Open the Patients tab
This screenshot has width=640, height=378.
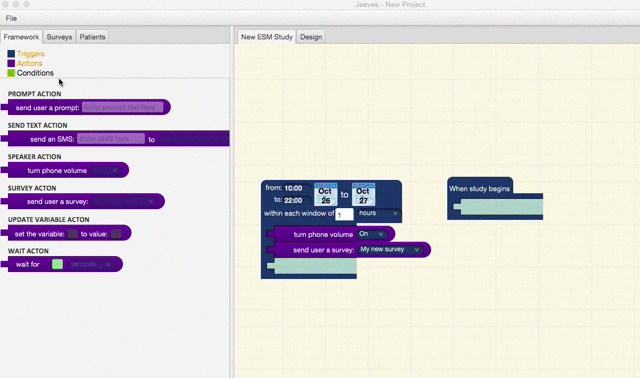tap(92, 37)
